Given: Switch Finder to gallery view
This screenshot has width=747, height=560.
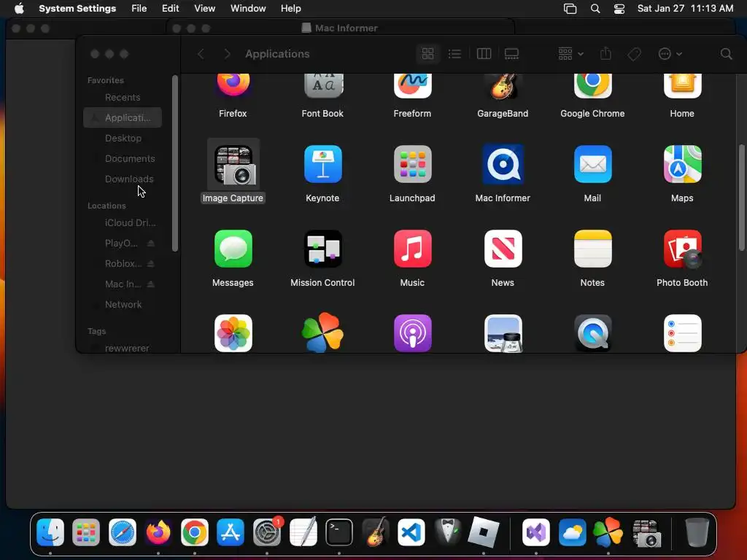Looking at the screenshot, I should [511, 54].
